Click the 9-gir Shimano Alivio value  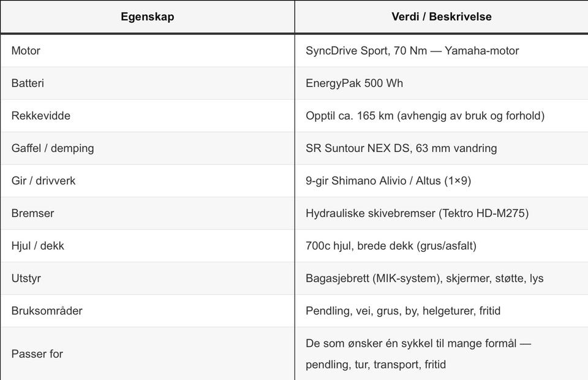388,181
